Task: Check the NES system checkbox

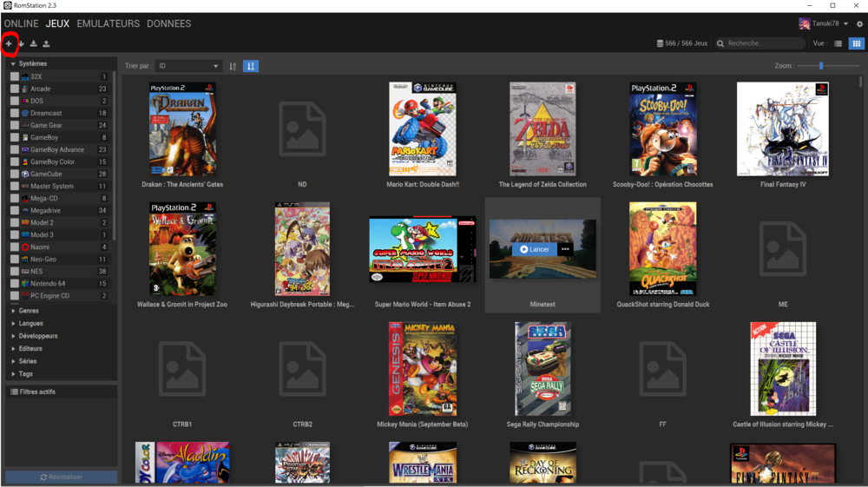Action: [15, 271]
